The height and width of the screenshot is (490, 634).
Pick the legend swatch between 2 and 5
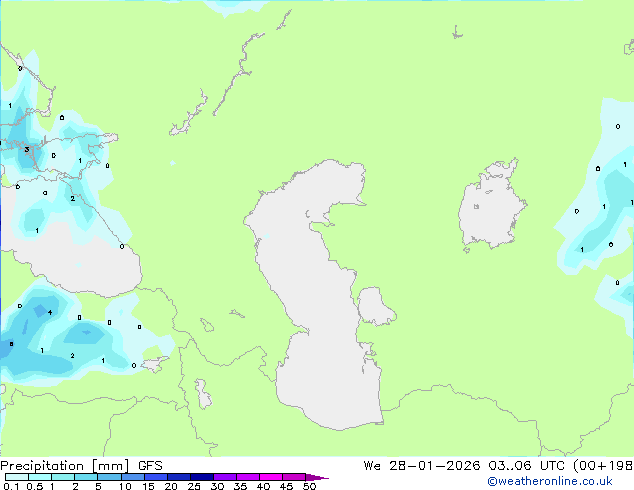[x=86, y=477]
